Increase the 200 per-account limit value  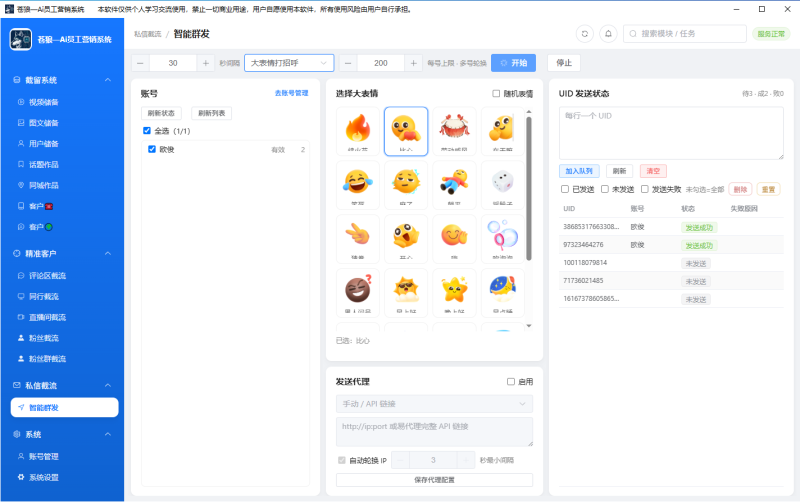pos(413,63)
